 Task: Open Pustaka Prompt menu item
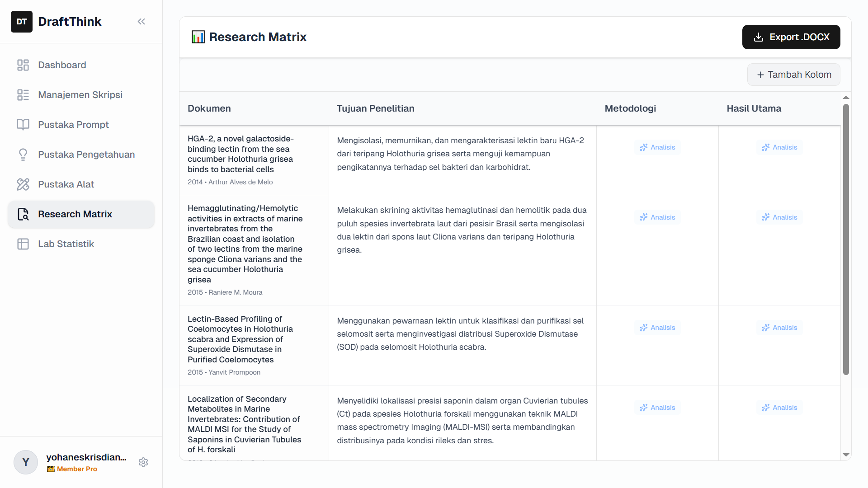coord(73,125)
